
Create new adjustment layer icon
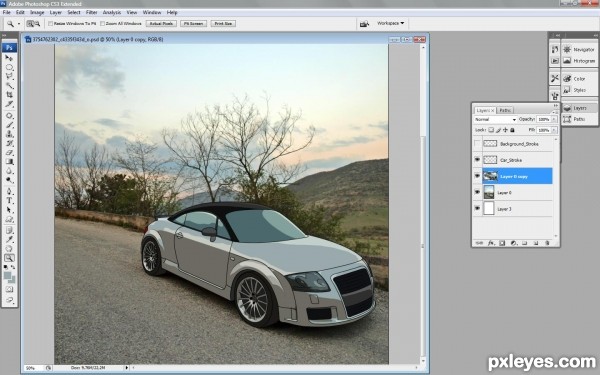[514, 243]
